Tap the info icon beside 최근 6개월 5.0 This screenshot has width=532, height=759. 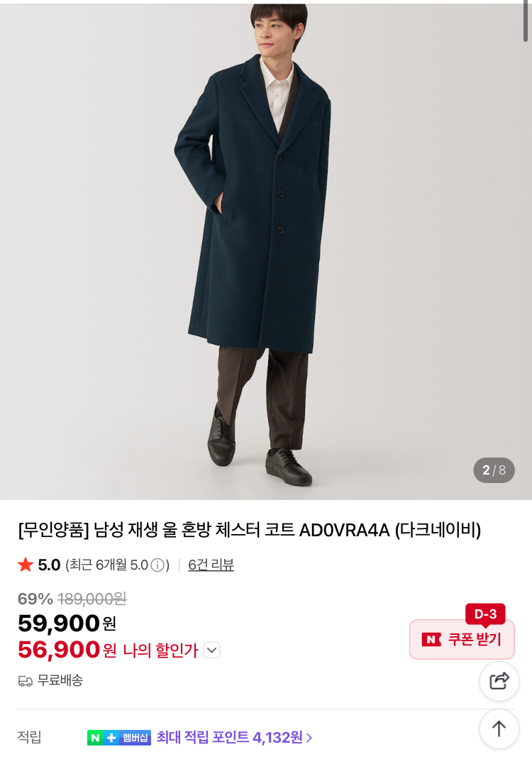pos(157,565)
